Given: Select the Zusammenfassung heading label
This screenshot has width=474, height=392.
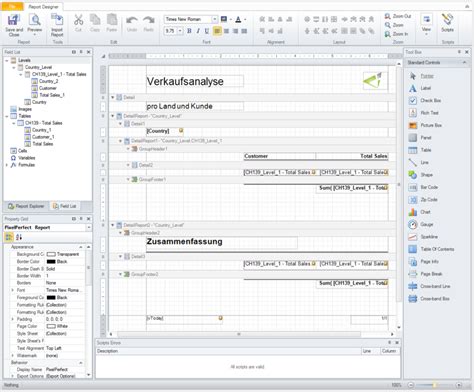Looking at the screenshot, I should 222,242.
